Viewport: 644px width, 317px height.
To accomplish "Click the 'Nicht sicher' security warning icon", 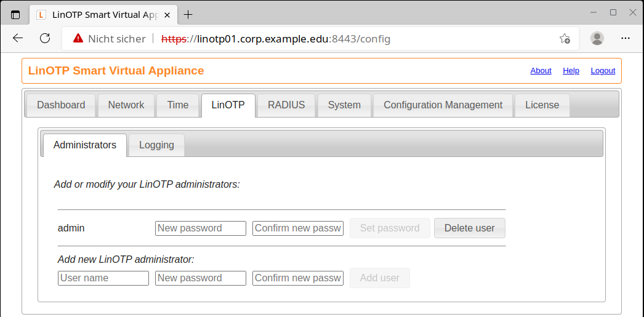I will pyautogui.click(x=78, y=39).
